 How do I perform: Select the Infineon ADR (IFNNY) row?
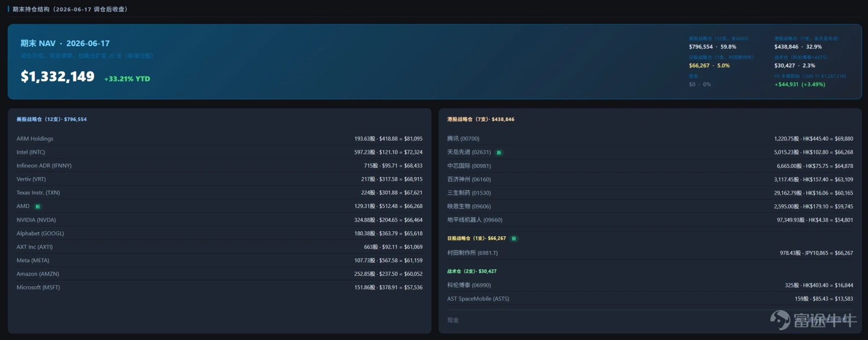click(219, 166)
